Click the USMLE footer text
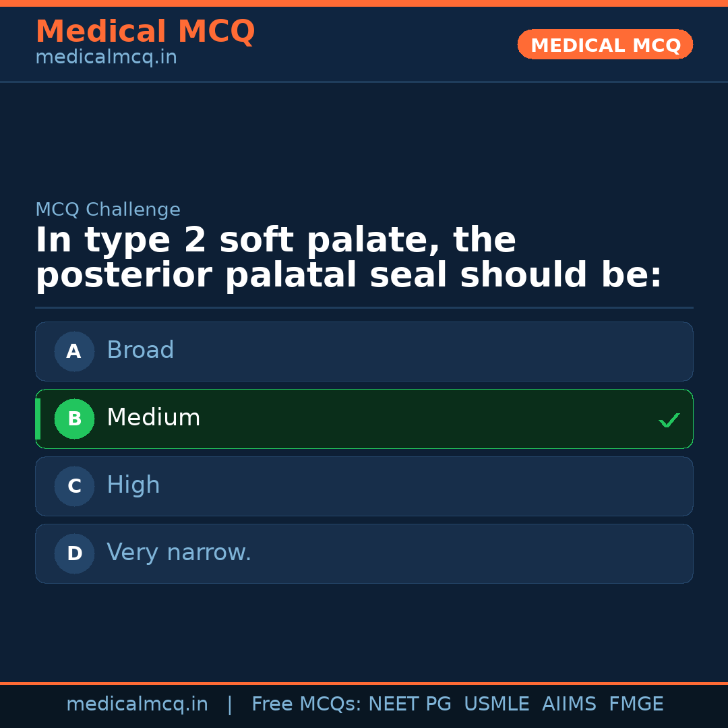The image size is (728, 728). pyautogui.click(x=496, y=704)
